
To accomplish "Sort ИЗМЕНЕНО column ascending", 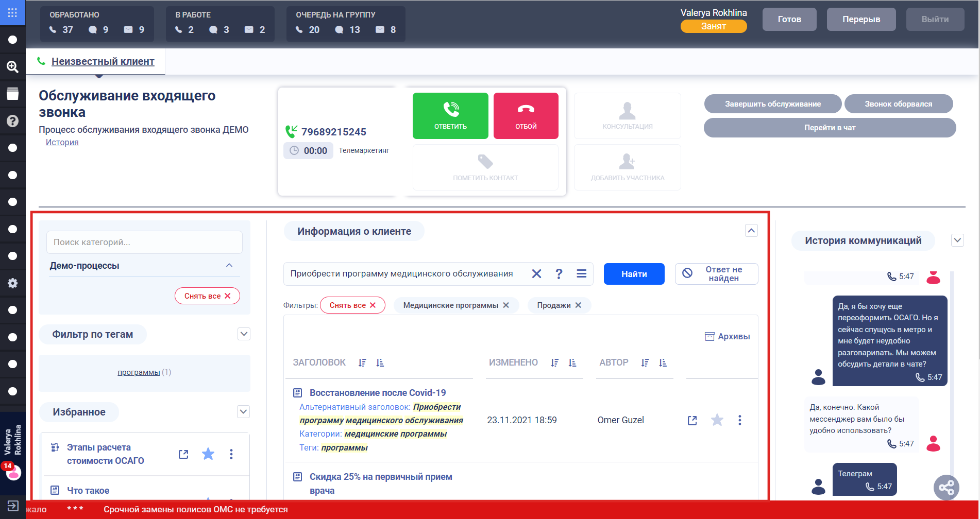I will 572,363.
